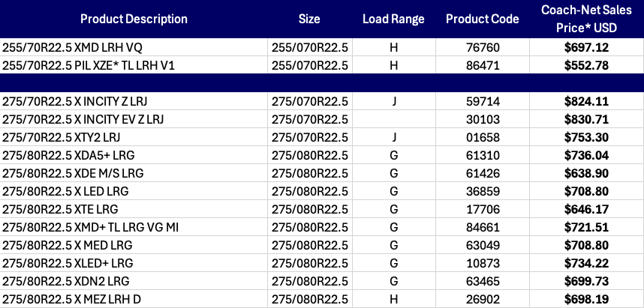Screen dimensions: 644x308
Task: Click the $646.17 price cell
Action: (587, 208)
